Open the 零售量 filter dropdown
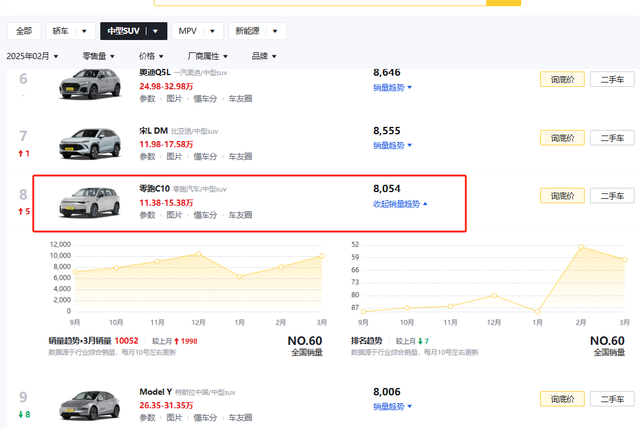The width and height of the screenshot is (640, 428). pyautogui.click(x=98, y=56)
